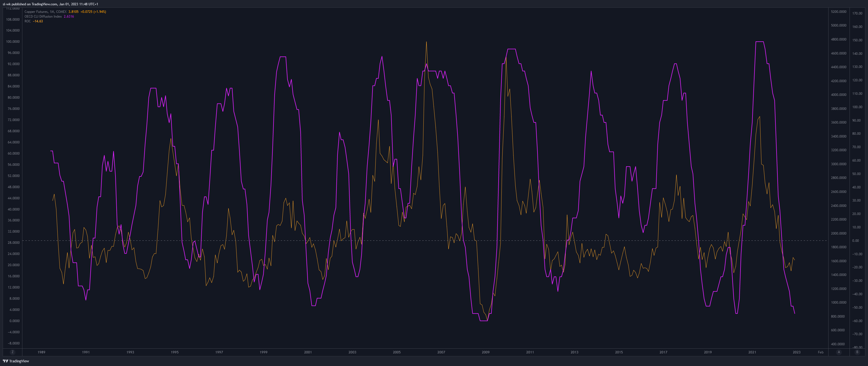Open the TradingView logo link
868x366 pixels.
click(16, 361)
